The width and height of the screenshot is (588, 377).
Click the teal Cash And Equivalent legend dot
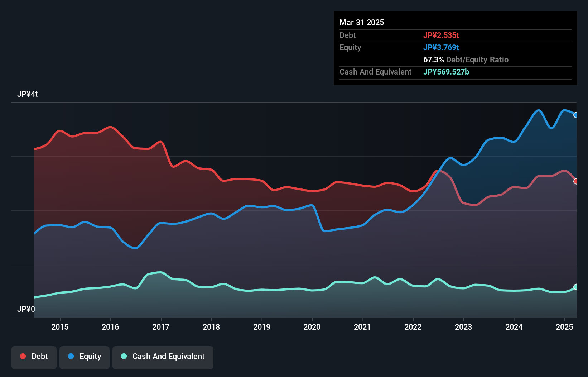124,356
